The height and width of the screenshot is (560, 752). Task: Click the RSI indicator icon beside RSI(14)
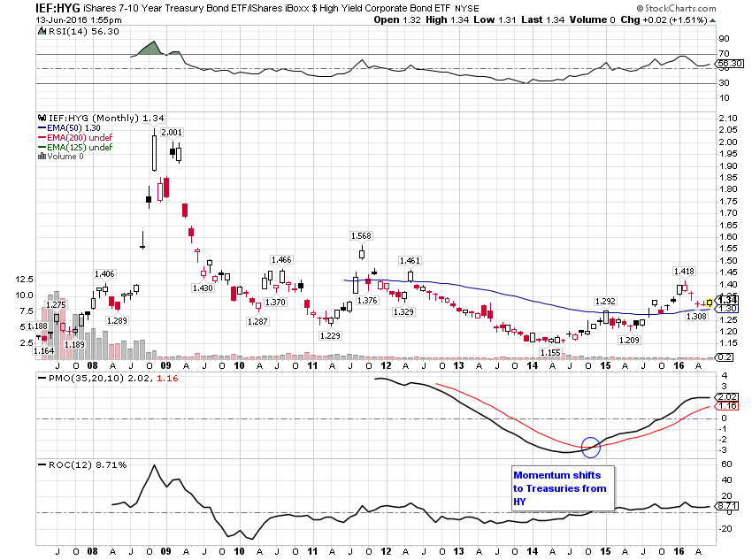(x=42, y=32)
